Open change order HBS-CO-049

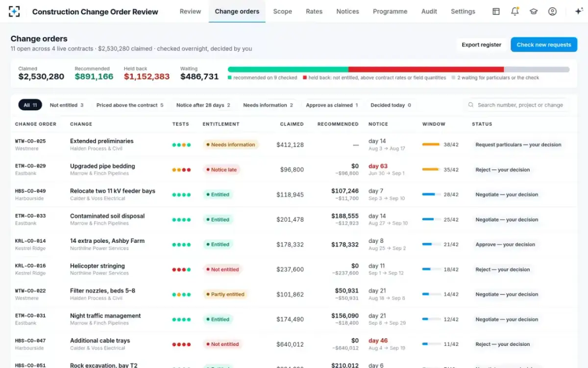point(30,191)
